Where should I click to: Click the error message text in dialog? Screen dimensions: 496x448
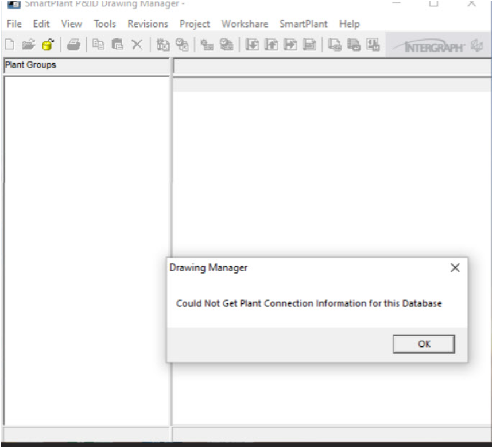(309, 303)
